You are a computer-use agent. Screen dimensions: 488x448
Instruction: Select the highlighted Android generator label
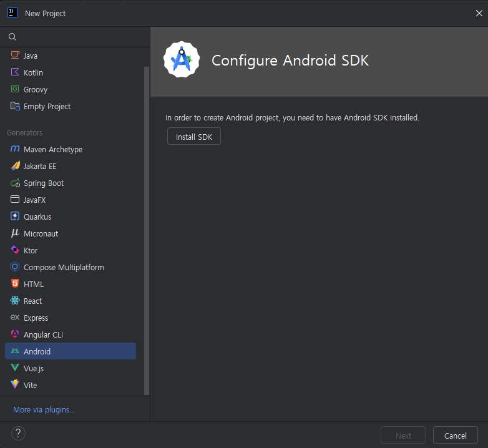(37, 351)
